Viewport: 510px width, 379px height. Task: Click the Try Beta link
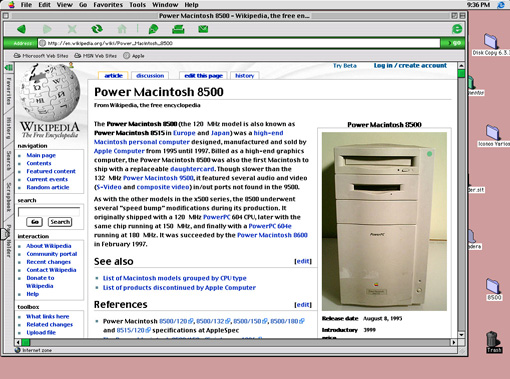345,66
